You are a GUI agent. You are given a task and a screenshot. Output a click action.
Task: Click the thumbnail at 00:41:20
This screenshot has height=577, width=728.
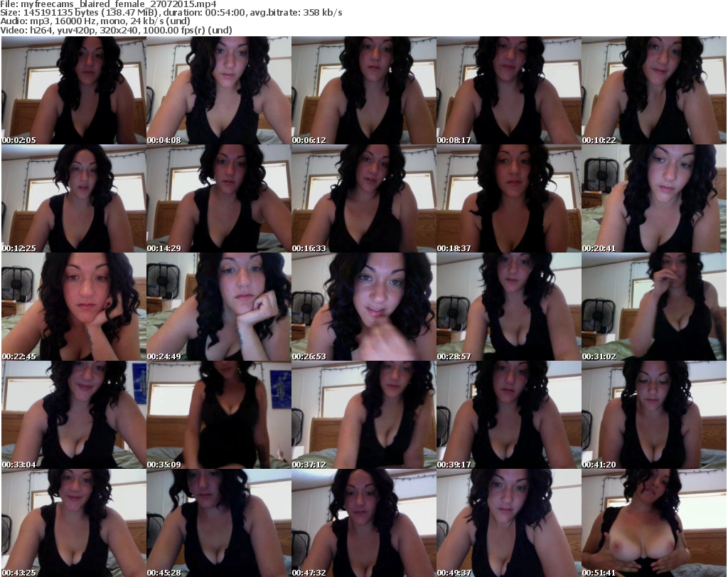[x=654, y=415]
